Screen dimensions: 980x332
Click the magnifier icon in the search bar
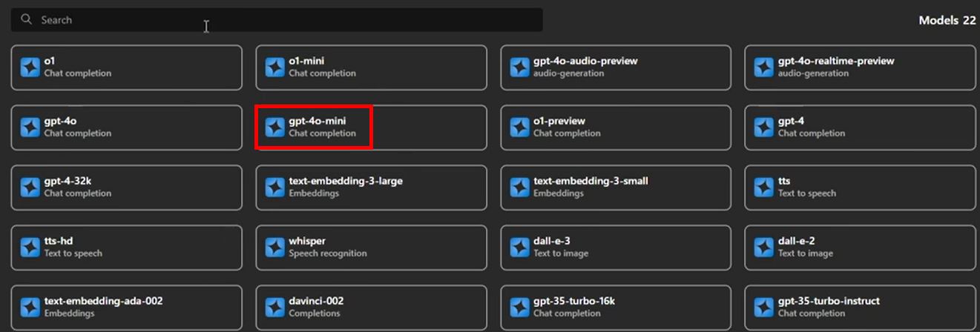pos(27,19)
